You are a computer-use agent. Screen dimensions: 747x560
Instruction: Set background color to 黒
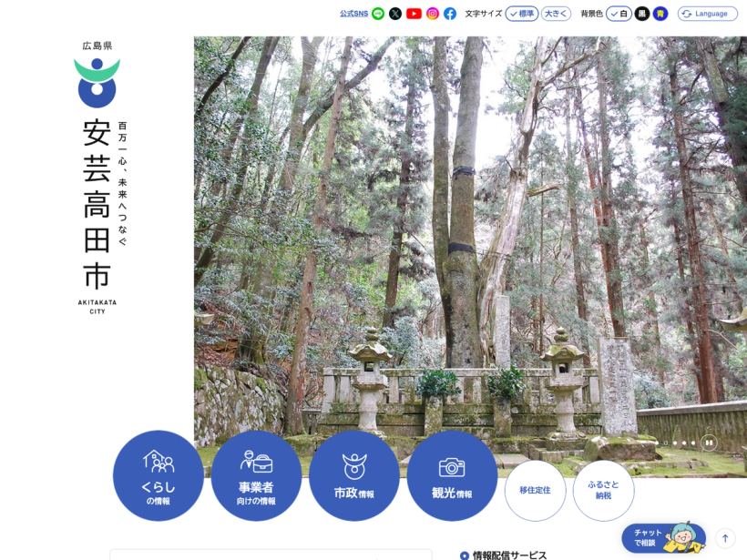tap(641, 14)
